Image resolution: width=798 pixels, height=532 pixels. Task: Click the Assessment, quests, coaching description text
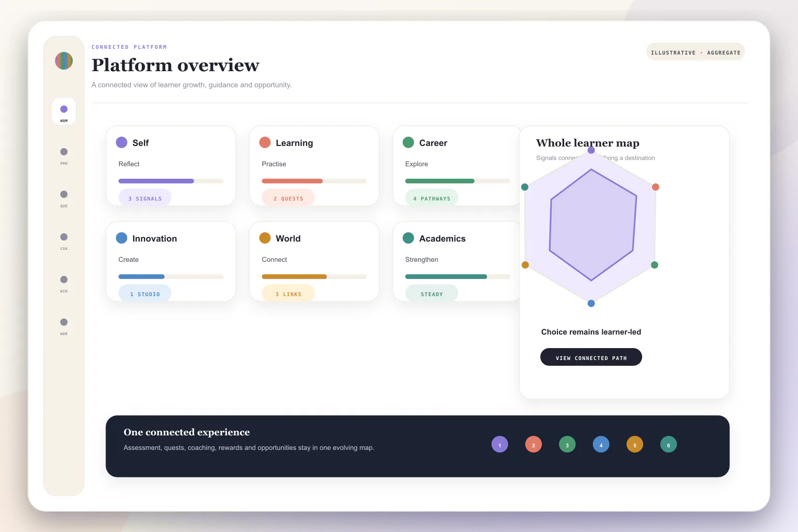coord(249,448)
